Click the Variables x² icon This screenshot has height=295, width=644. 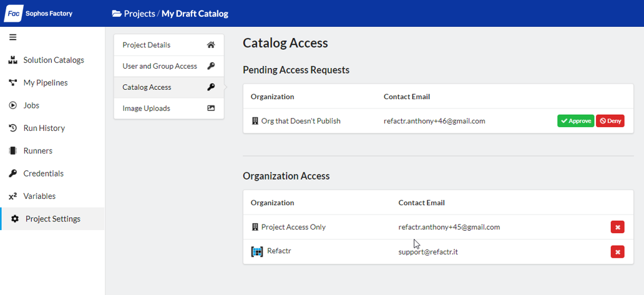[12, 196]
